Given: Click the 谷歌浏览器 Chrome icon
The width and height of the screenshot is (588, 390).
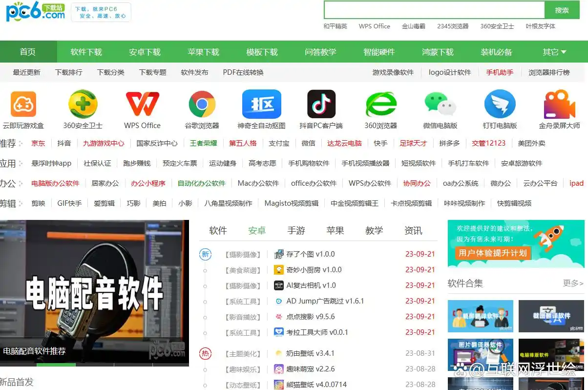Looking at the screenshot, I should point(202,104).
